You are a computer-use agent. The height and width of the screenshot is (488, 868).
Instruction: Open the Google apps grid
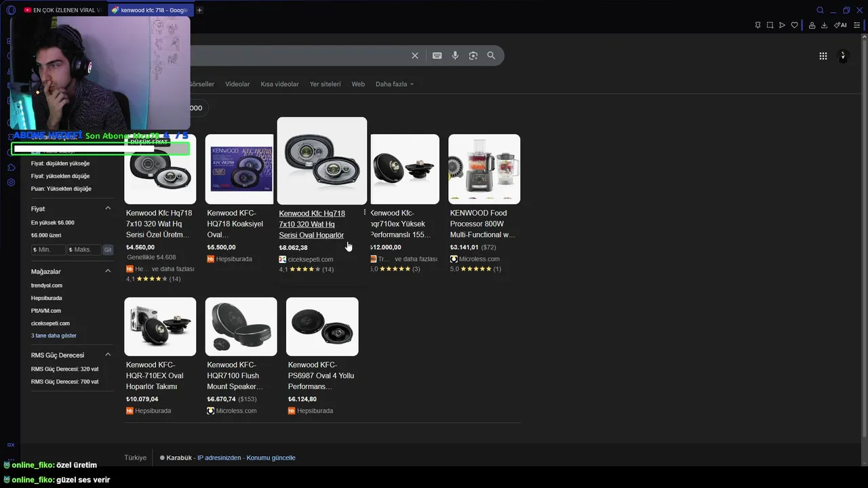[x=823, y=56]
